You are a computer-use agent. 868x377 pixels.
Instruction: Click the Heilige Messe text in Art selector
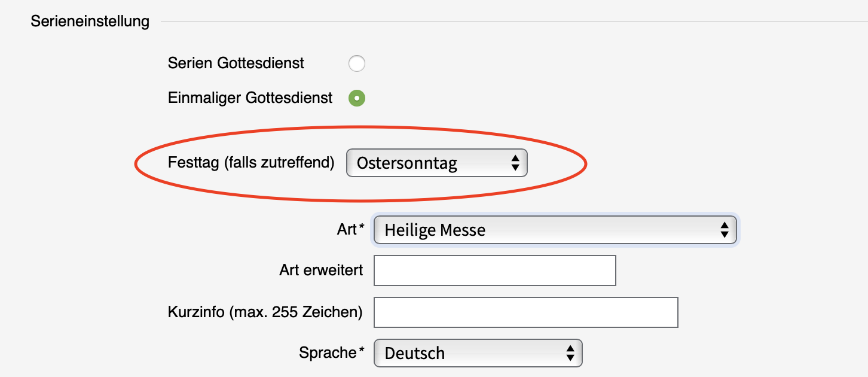click(x=435, y=230)
